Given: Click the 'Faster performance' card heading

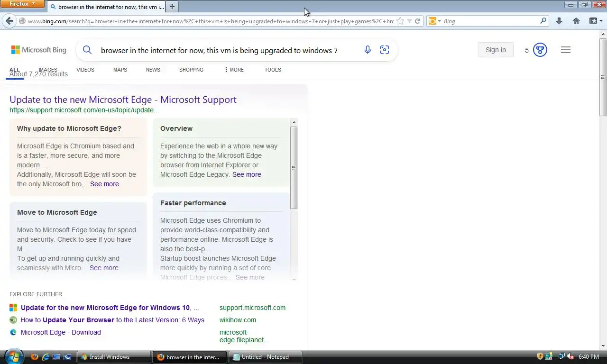Looking at the screenshot, I should 193,203.
